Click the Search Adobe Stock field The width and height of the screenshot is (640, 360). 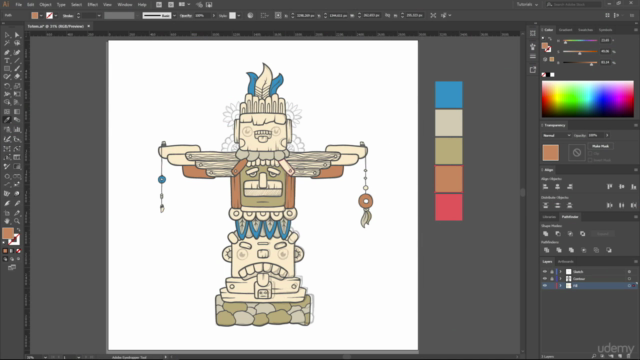[573, 4]
